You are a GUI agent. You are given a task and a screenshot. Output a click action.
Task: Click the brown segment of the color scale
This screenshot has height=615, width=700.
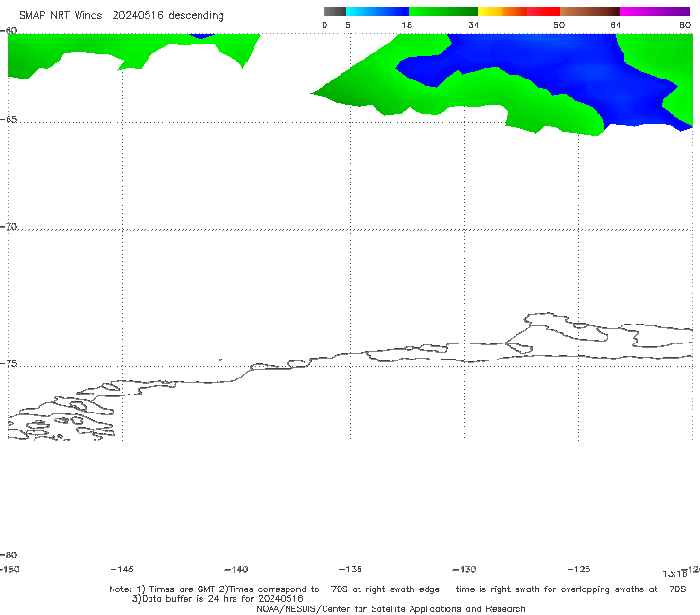click(x=589, y=11)
